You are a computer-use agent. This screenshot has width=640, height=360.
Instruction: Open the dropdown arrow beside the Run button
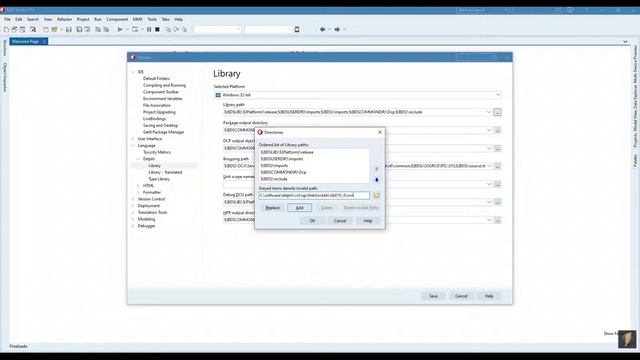(127, 29)
